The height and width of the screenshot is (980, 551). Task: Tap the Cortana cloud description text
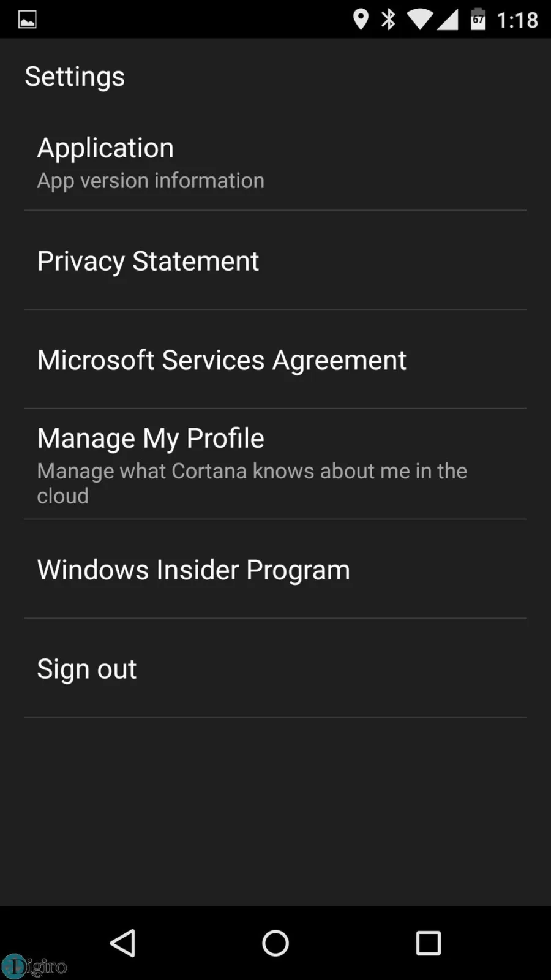point(252,483)
